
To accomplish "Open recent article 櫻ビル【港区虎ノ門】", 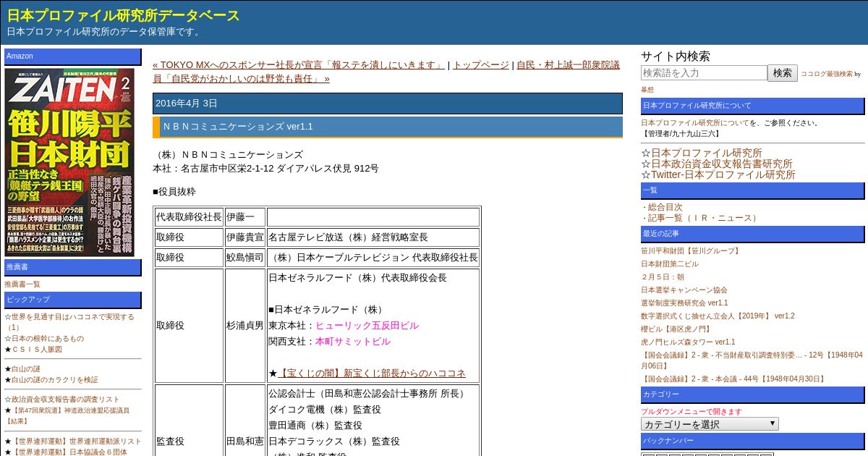I will tap(677, 329).
